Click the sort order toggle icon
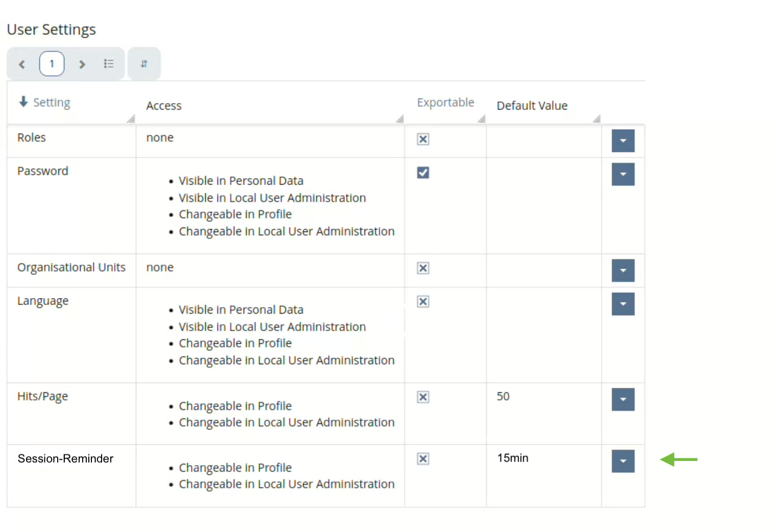Viewport: 776px width, 532px height. 144,64
